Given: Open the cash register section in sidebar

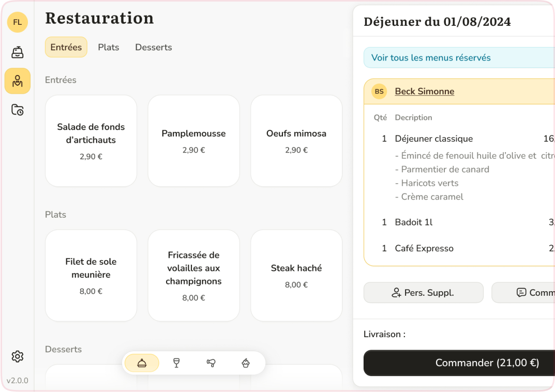Looking at the screenshot, I should click(x=18, y=52).
